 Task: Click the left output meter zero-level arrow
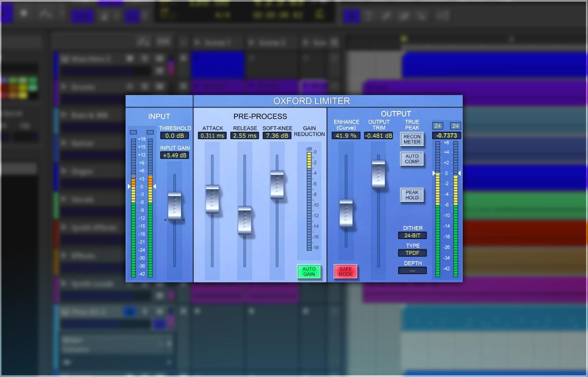tap(434, 173)
